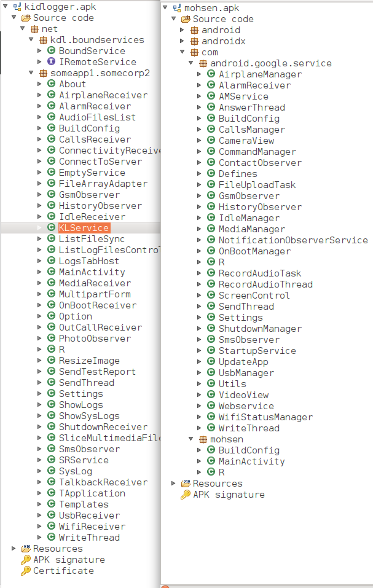Click the Source code folder icon under mohsen.apk
This screenshot has width=373, height=588.
click(186, 19)
